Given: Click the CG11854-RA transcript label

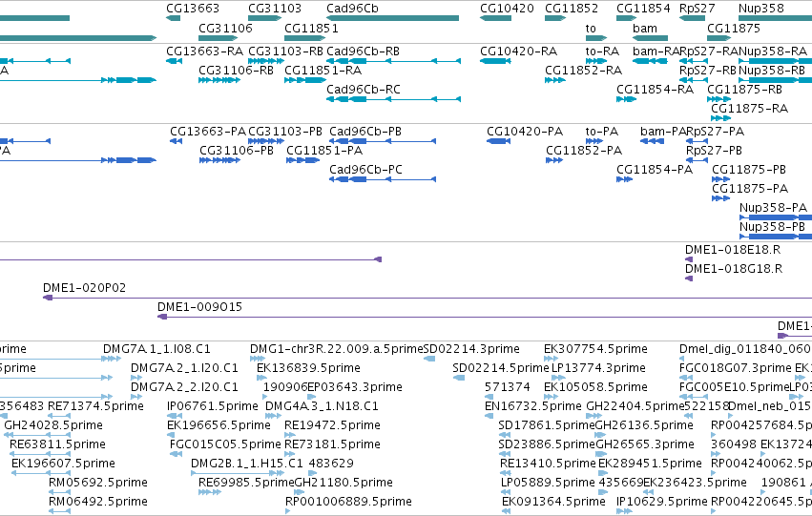Looking at the screenshot, I should click(655, 90).
